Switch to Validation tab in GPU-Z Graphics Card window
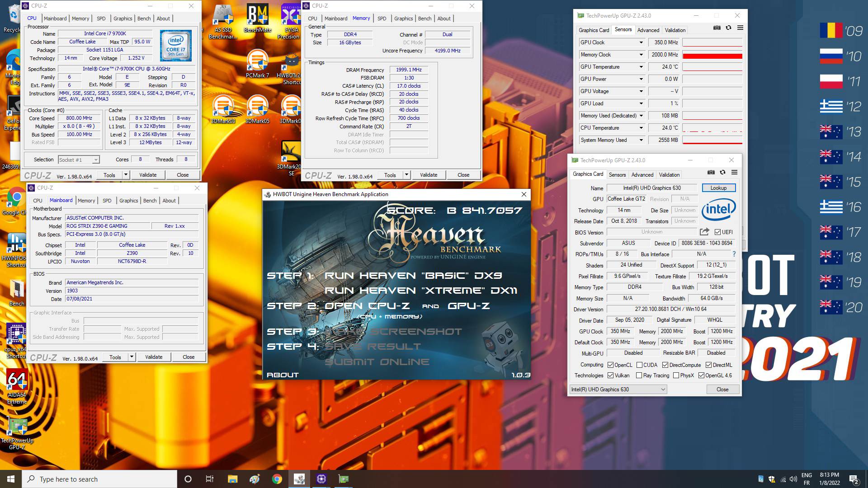 [669, 175]
